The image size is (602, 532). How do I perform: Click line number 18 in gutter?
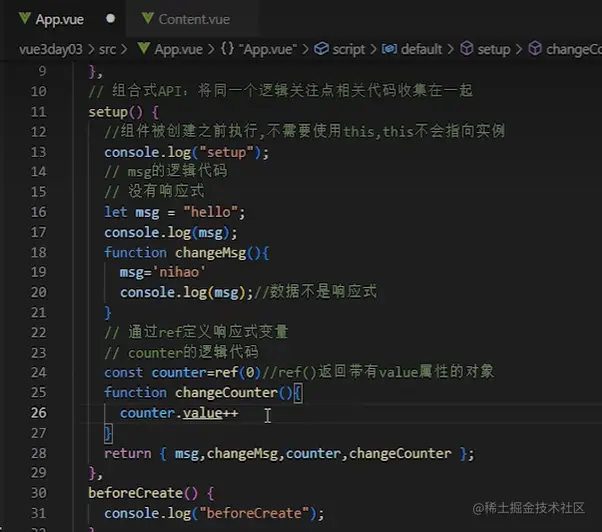(38, 252)
